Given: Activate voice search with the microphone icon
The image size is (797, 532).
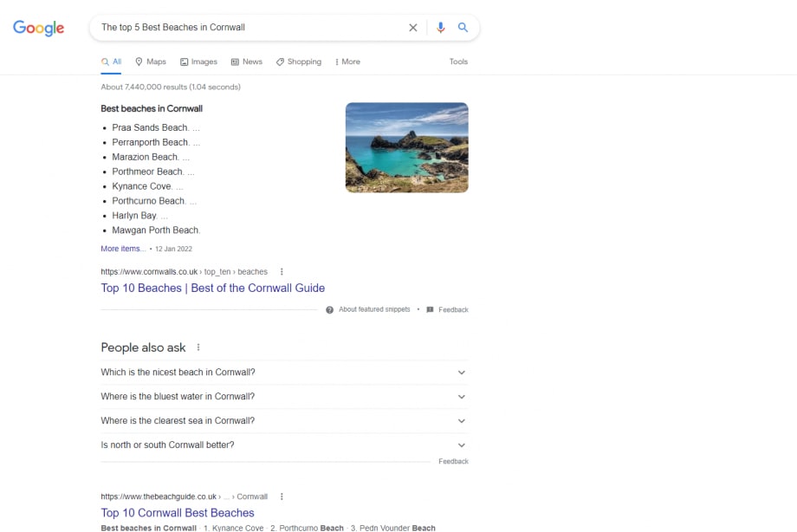Looking at the screenshot, I should click(x=442, y=27).
